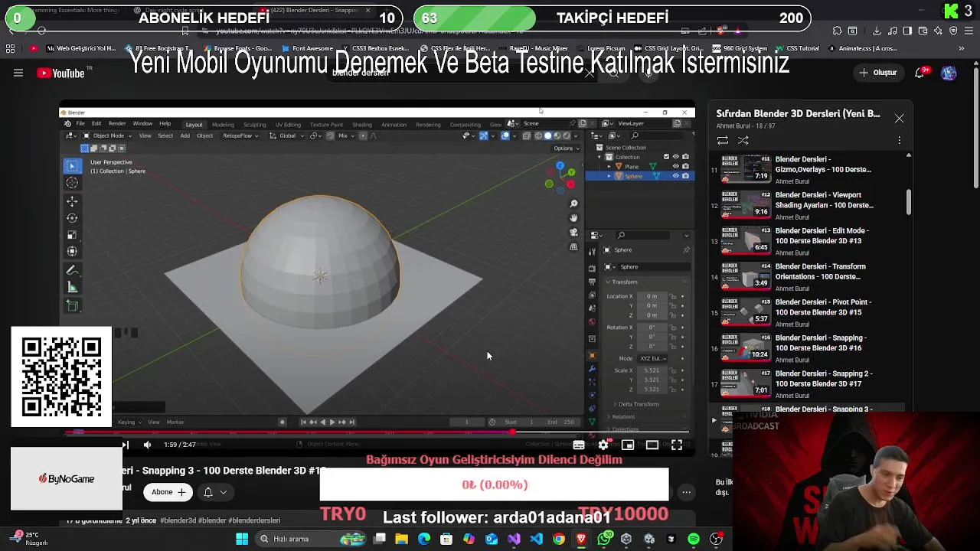Viewport: 980px width, 551px height.
Task: Toggle camera view with camera gizmo
Action: pyautogui.click(x=573, y=233)
